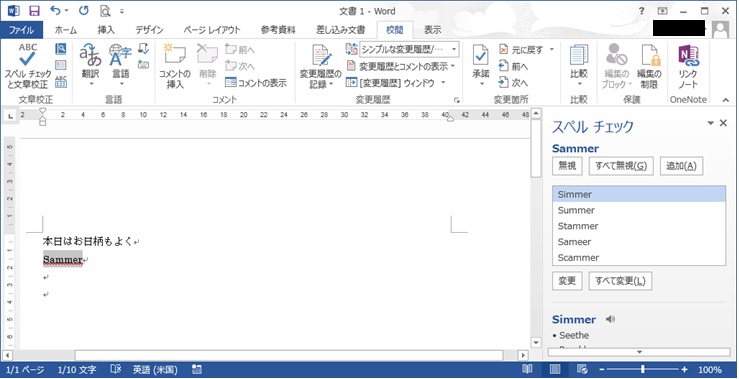
Task: Select suggestion 'Simmer' in the list
Action: pyautogui.click(x=639, y=194)
